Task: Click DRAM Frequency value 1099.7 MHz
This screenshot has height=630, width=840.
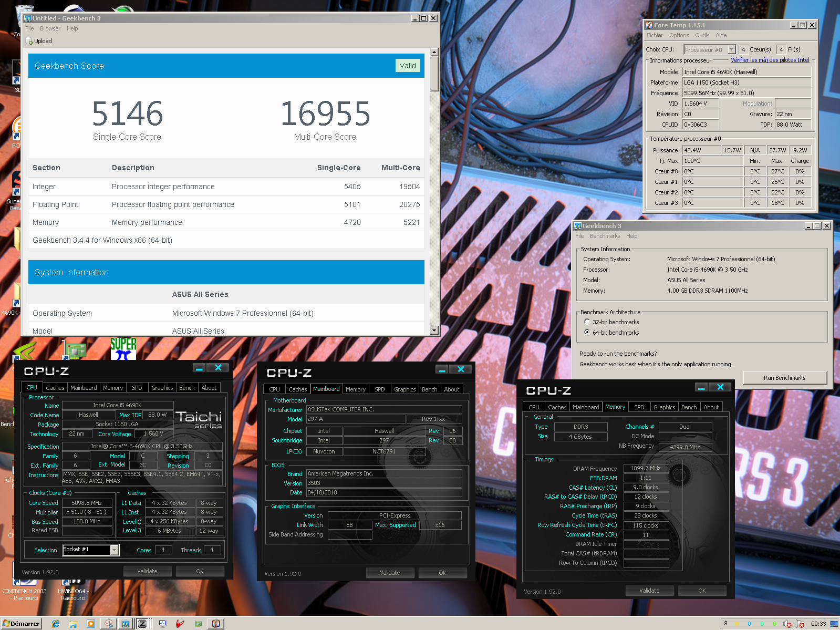Action: tap(646, 468)
